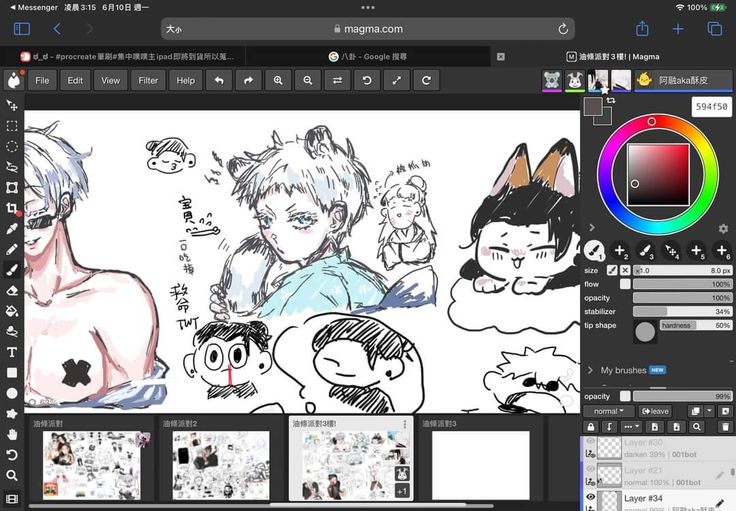Toggle the size X button

[625, 270]
